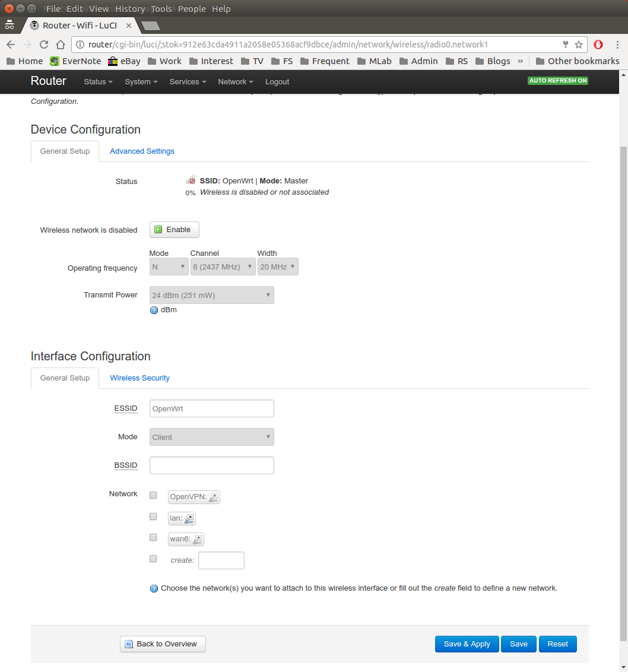The width and height of the screenshot is (628, 672).
Task: Click the ESSID input field
Action: point(211,408)
